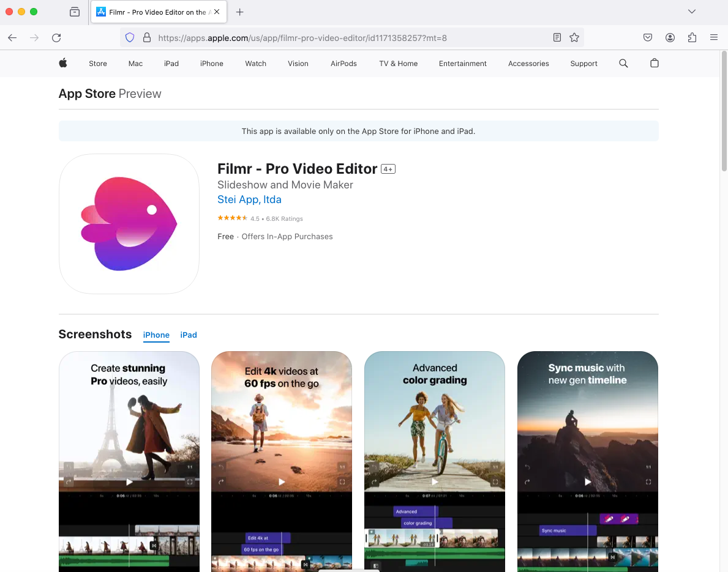This screenshot has width=728, height=572.
Task: Open the Store menu
Action: [x=98, y=64]
